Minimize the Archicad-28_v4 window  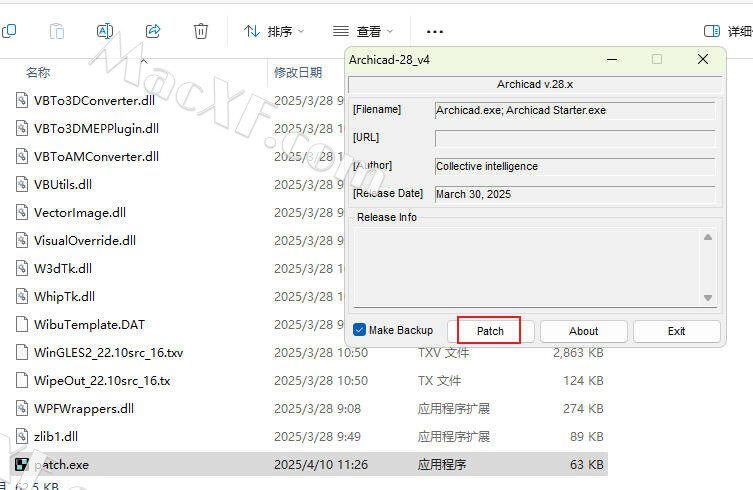(x=612, y=60)
